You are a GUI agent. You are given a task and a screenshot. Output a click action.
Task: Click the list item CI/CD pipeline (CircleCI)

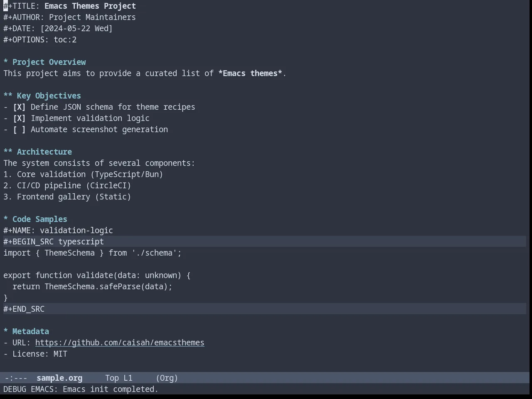(x=67, y=186)
